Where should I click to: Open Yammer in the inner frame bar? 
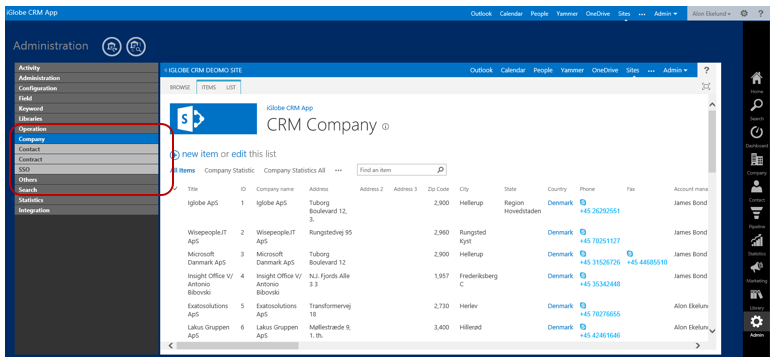coord(572,71)
